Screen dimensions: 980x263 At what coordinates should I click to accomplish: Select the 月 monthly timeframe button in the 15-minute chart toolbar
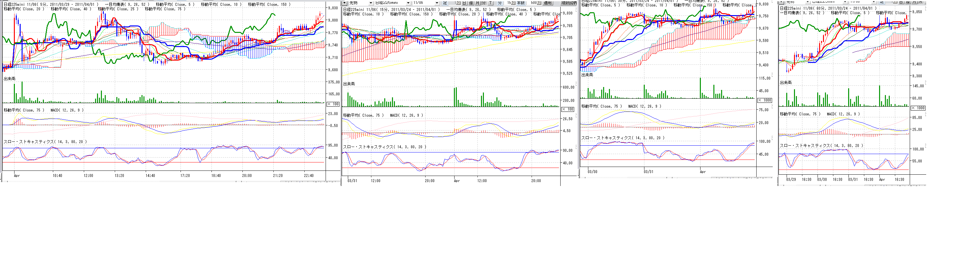(x=477, y=3)
